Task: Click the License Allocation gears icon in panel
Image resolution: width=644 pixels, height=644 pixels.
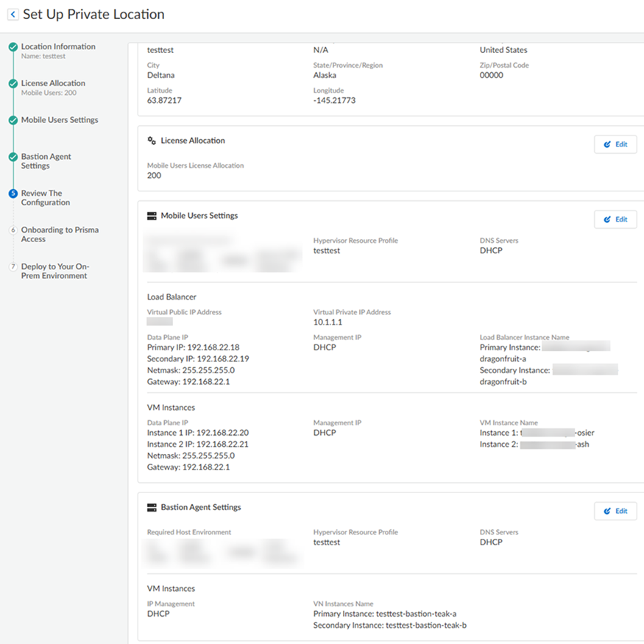Action: tap(152, 141)
